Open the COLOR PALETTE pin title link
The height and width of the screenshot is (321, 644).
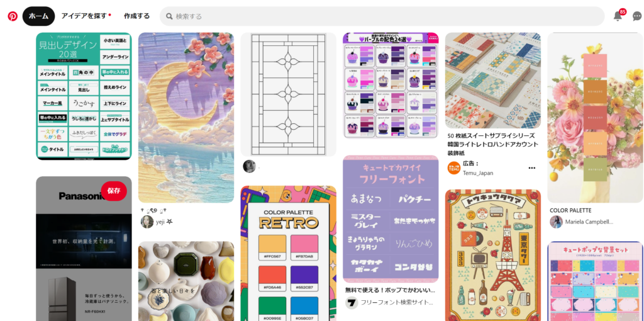click(x=570, y=210)
